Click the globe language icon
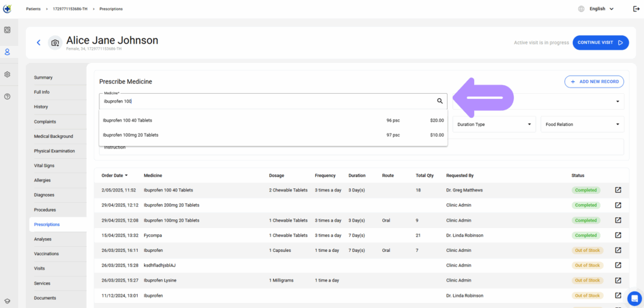 click(x=581, y=9)
